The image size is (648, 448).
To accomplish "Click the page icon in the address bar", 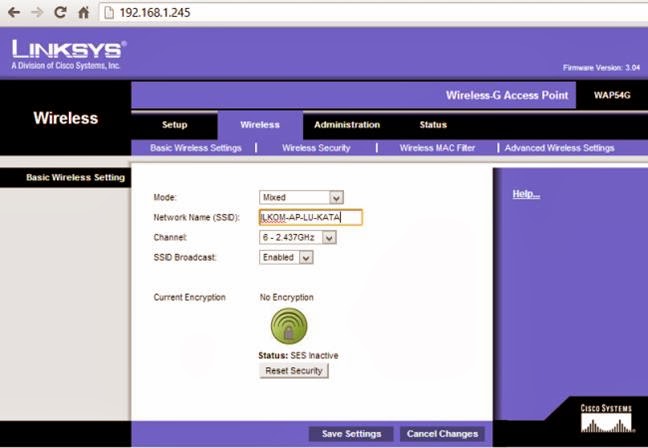I will coord(109,13).
